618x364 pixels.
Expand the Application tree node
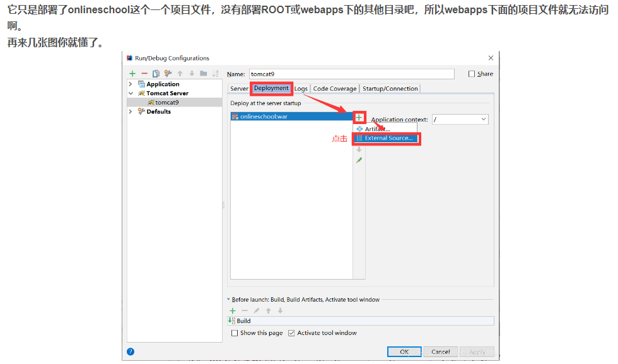(x=131, y=84)
